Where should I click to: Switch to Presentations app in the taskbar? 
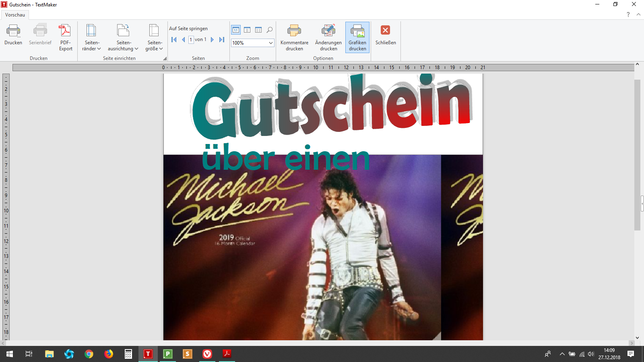point(188,354)
